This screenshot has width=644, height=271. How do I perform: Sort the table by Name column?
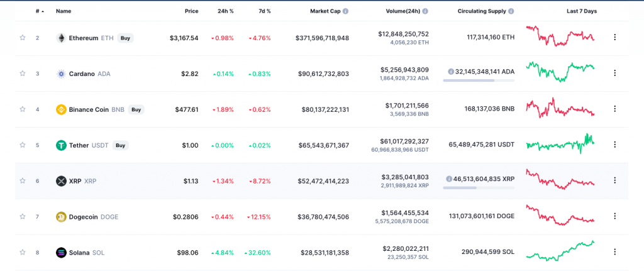point(64,11)
